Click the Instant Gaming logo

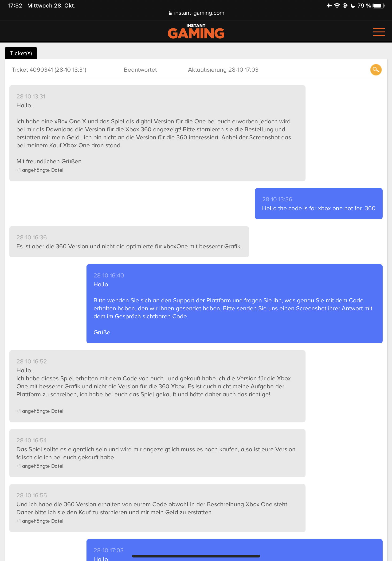coord(196,31)
